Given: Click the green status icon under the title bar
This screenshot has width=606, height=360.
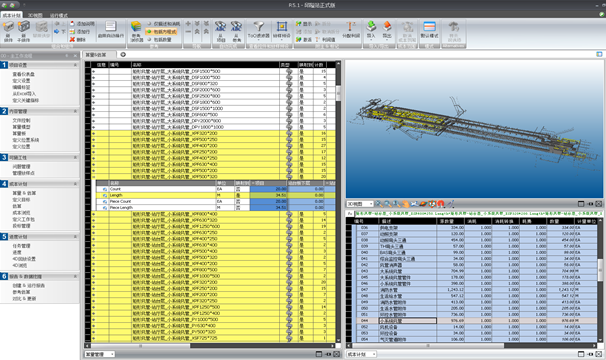Looking at the screenshot, I should point(602,14).
